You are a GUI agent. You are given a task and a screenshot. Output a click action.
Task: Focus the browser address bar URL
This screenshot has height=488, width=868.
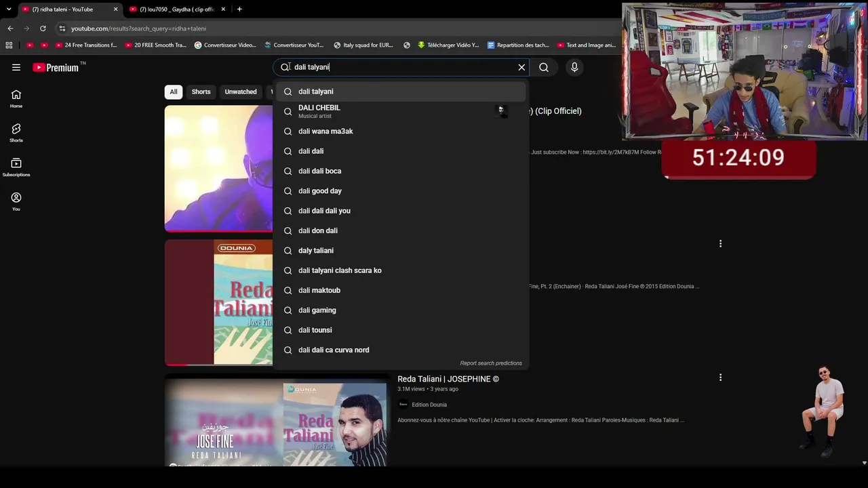(138, 28)
